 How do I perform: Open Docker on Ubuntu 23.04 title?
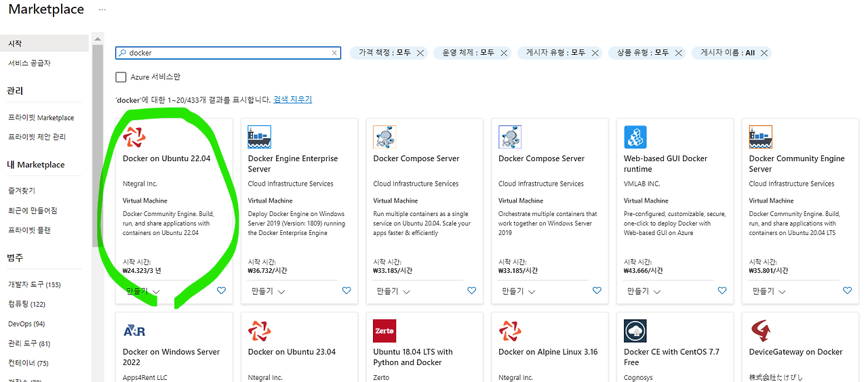coord(292,352)
